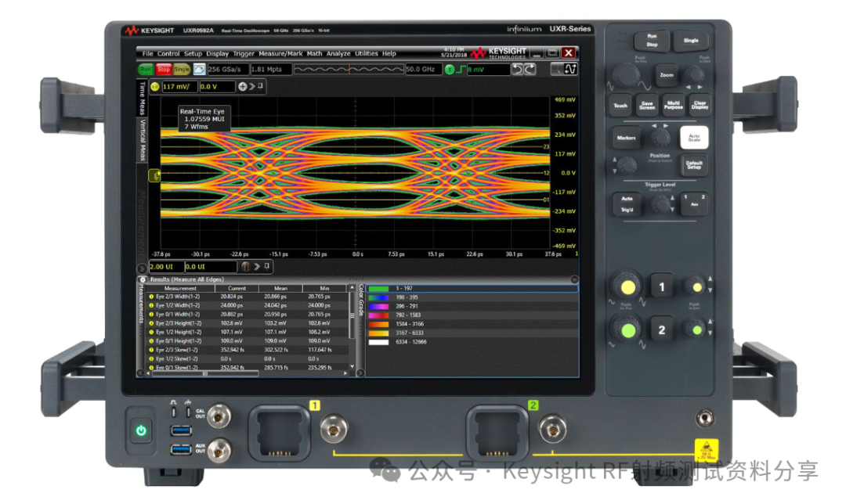Click the front-panel Run/Stop key

(652, 41)
